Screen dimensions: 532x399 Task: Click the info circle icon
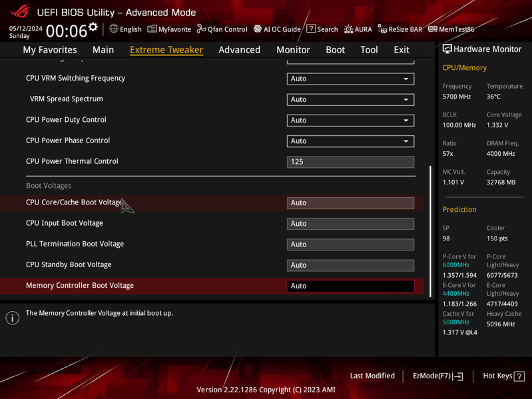pos(13,318)
